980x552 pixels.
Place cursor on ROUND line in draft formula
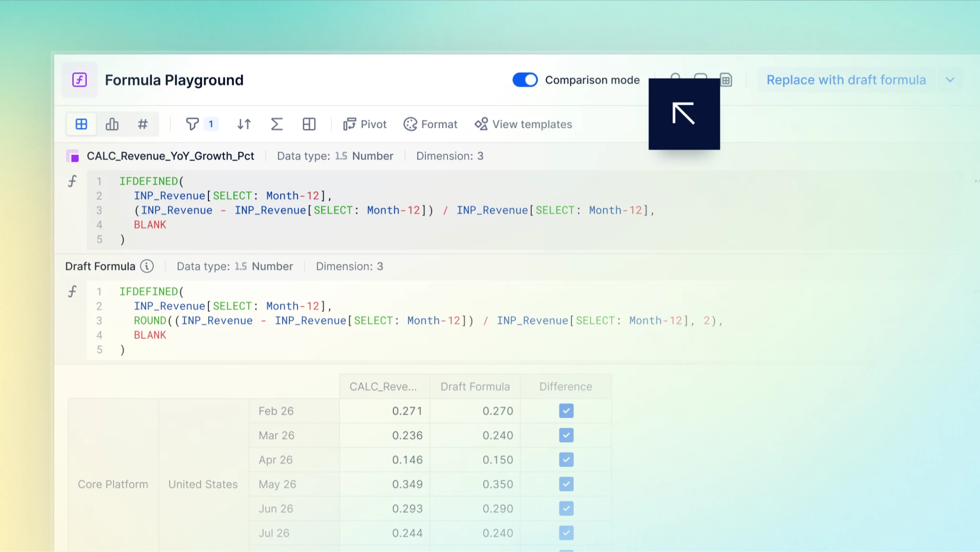coord(428,321)
